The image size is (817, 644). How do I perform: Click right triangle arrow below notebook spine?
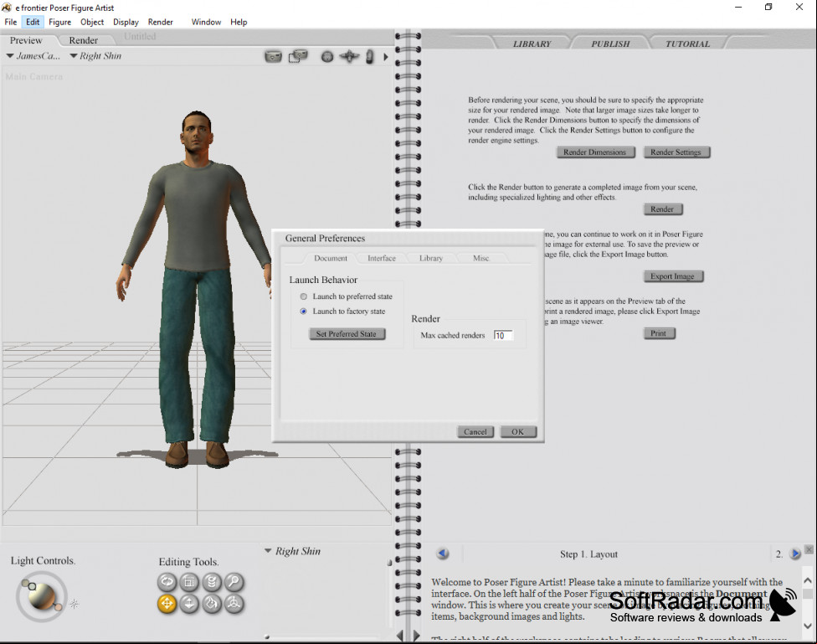point(416,635)
